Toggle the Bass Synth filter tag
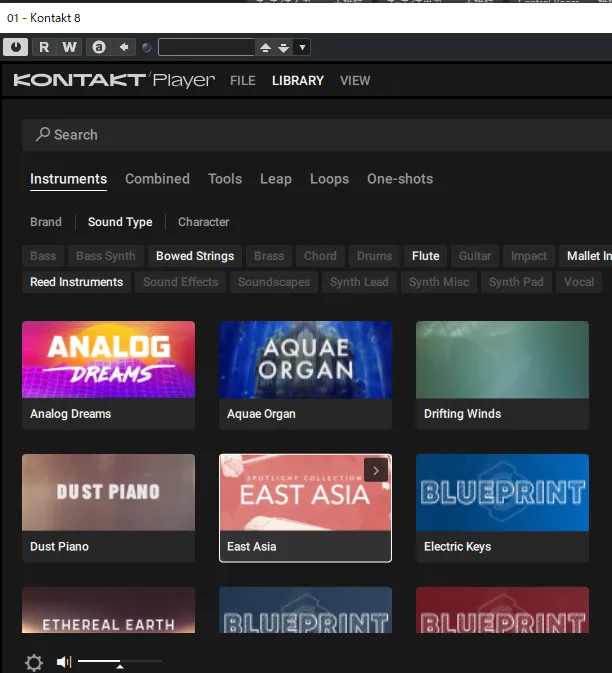The image size is (612, 673). tap(106, 256)
